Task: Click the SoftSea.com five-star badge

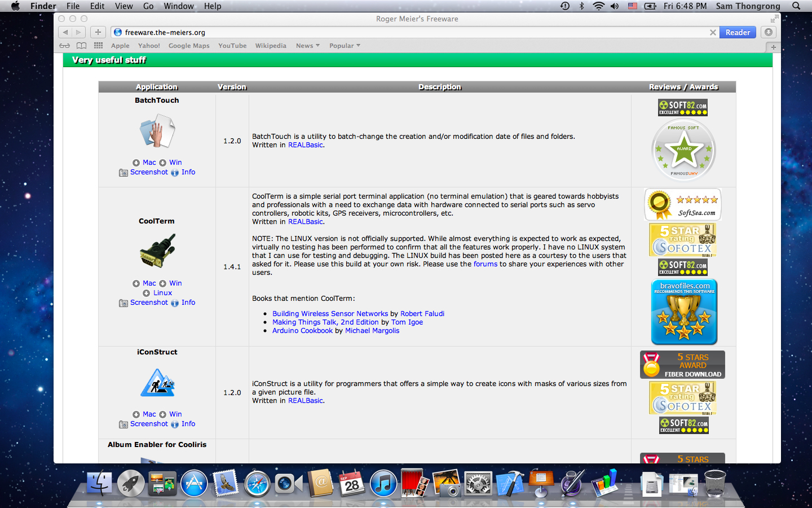Action: tap(683, 204)
